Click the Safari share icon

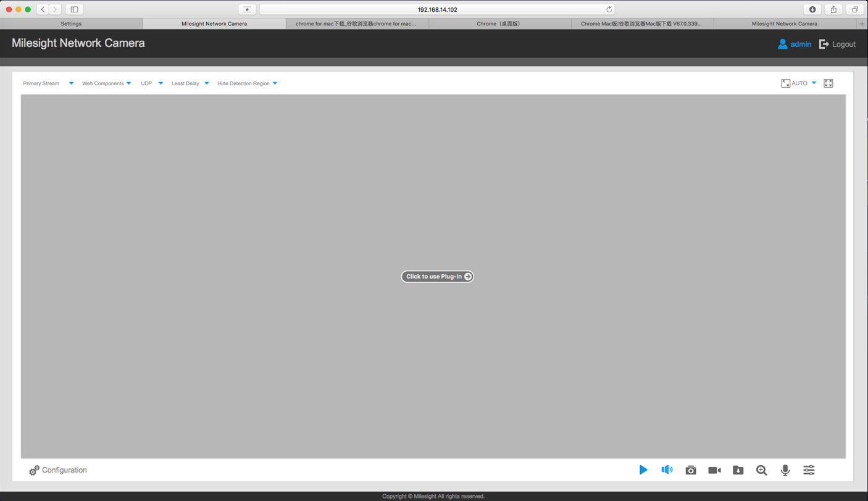click(x=833, y=9)
